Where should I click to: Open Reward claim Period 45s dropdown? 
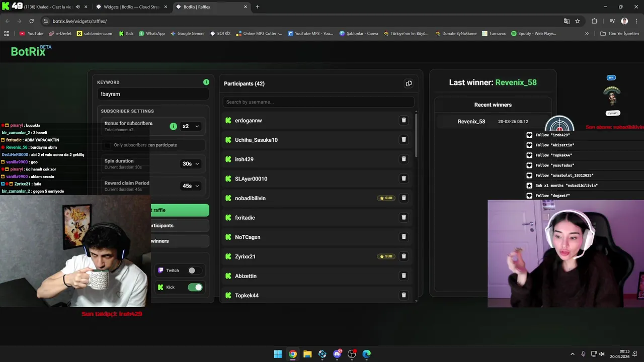pyautogui.click(x=190, y=186)
